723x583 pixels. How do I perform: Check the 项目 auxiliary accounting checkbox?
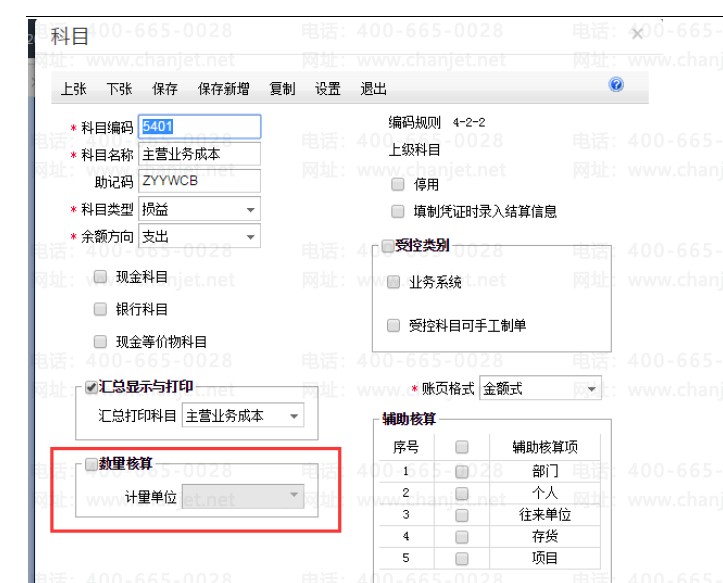pos(462,558)
